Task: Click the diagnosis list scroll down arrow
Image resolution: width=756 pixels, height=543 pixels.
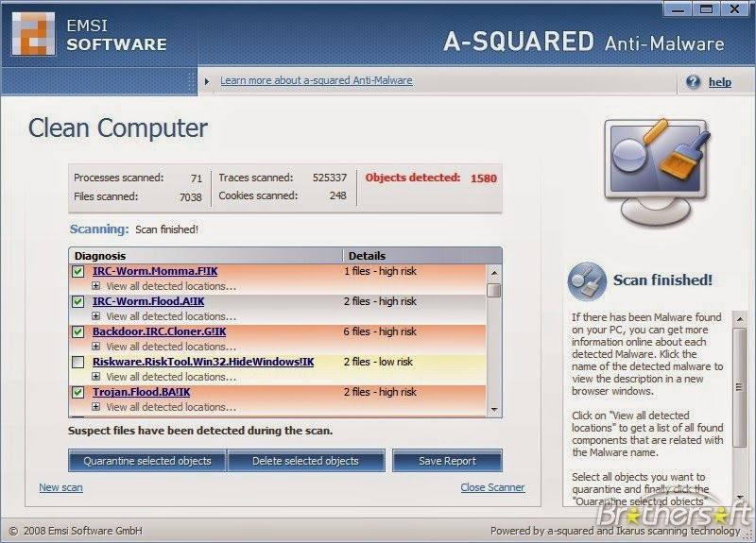Action: tap(494, 410)
